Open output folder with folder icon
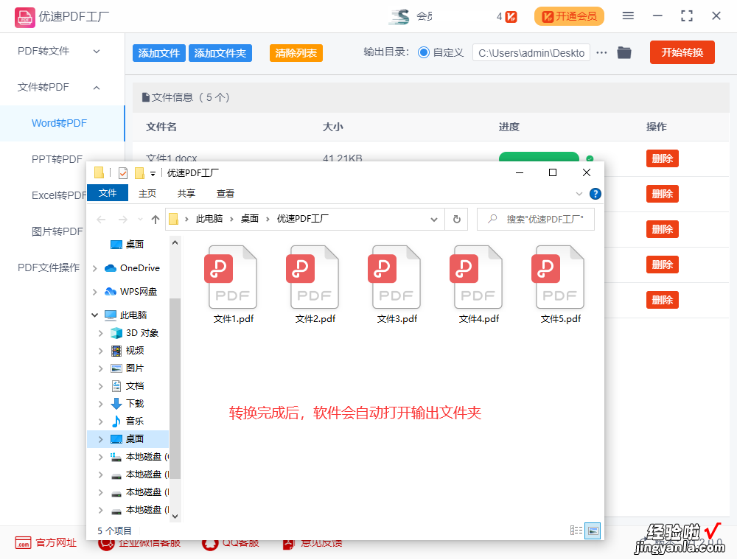Viewport: 737px width, 560px height. coord(624,52)
